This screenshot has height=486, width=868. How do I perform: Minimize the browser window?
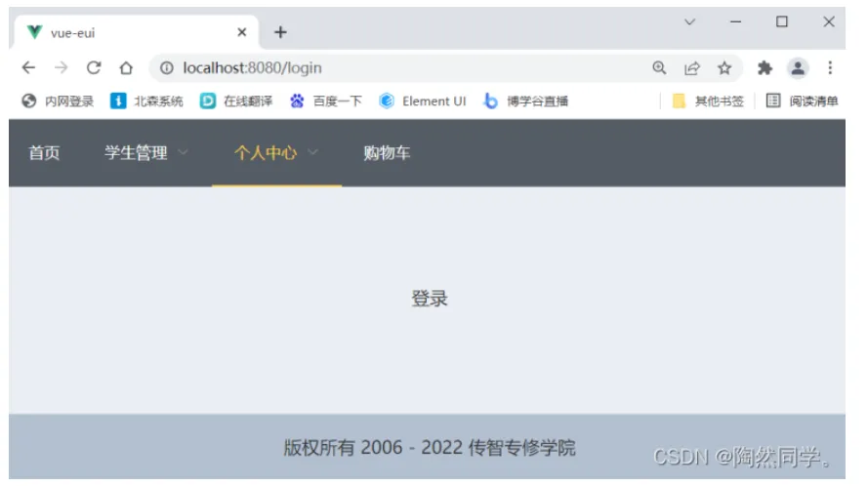(x=735, y=22)
